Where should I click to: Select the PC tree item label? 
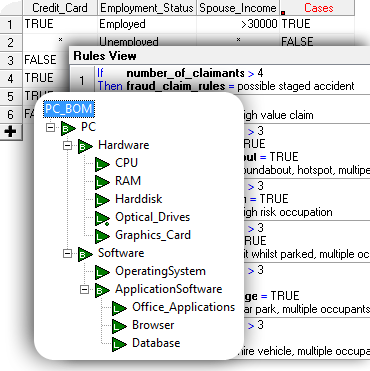tap(88, 127)
